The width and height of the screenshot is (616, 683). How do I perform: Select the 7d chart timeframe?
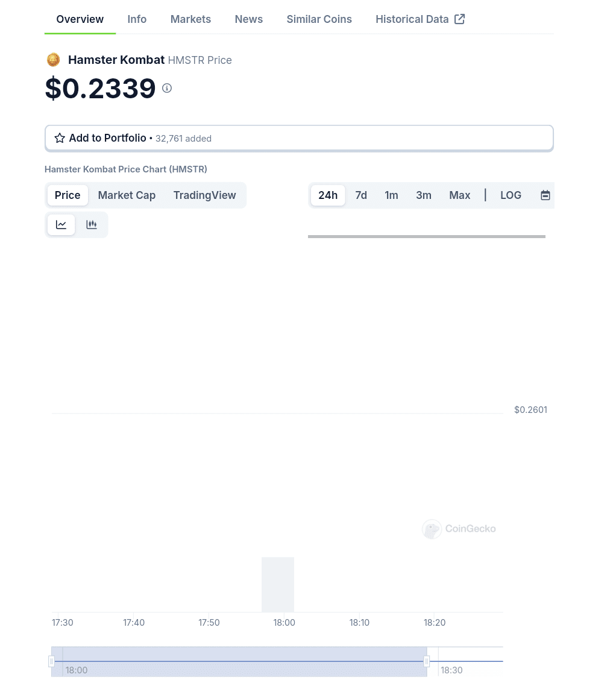[x=360, y=195]
